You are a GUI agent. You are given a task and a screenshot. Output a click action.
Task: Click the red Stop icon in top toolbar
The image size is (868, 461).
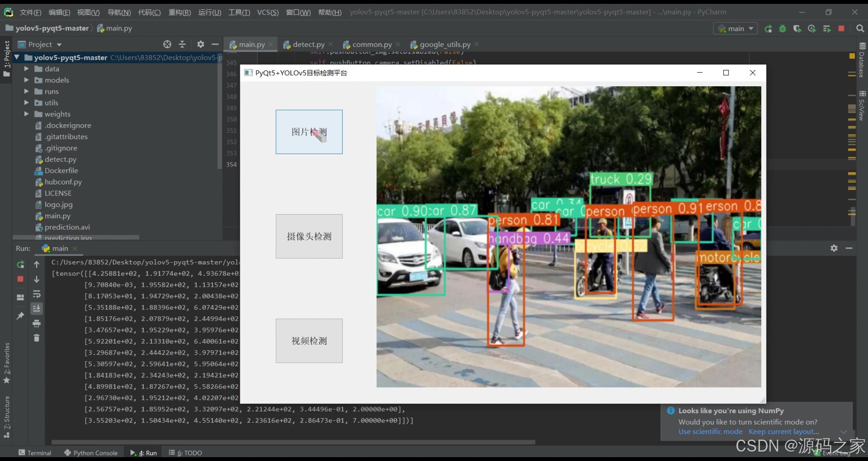(x=841, y=29)
